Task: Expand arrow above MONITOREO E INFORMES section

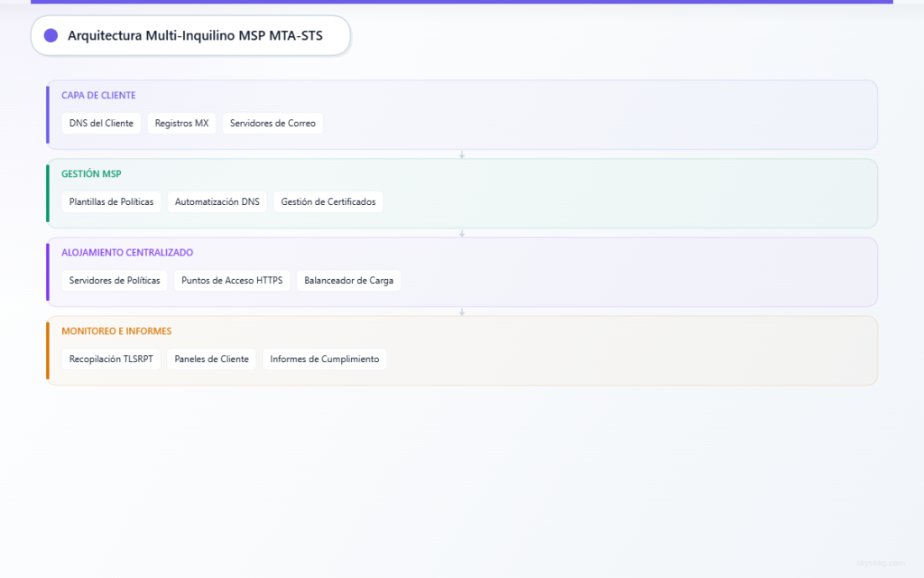Action: tap(462, 311)
